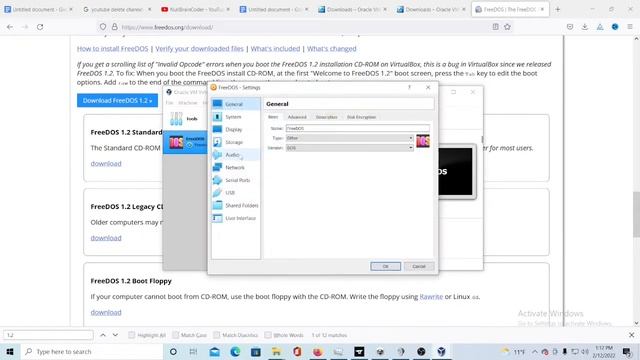Click Save to Pocket icon
The width and height of the screenshot is (640, 360).
coord(570,27)
